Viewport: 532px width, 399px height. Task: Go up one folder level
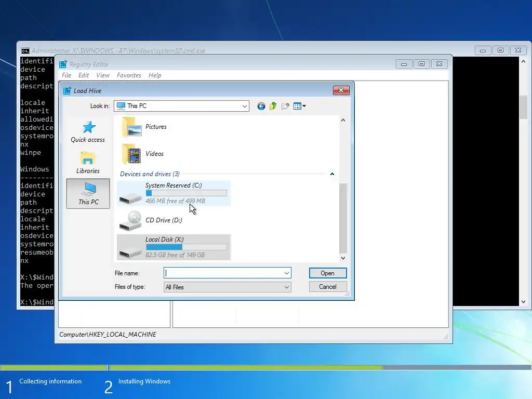[273, 106]
